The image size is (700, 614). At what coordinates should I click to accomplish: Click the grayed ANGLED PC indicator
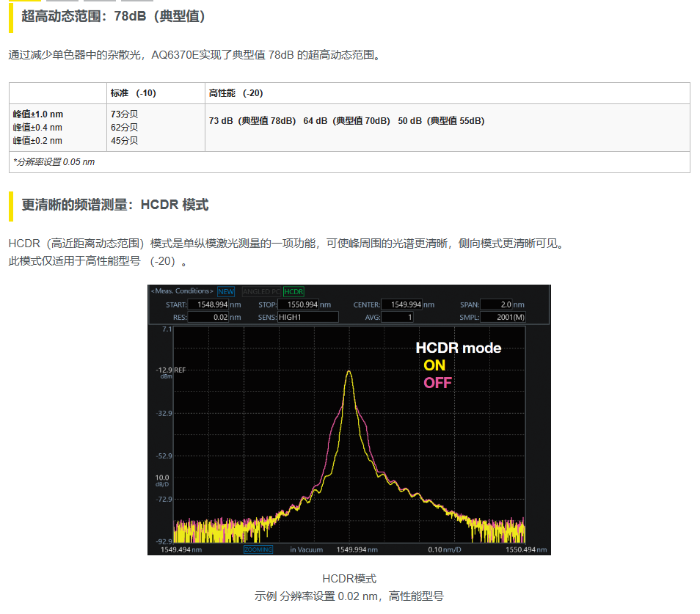pyautogui.click(x=261, y=291)
